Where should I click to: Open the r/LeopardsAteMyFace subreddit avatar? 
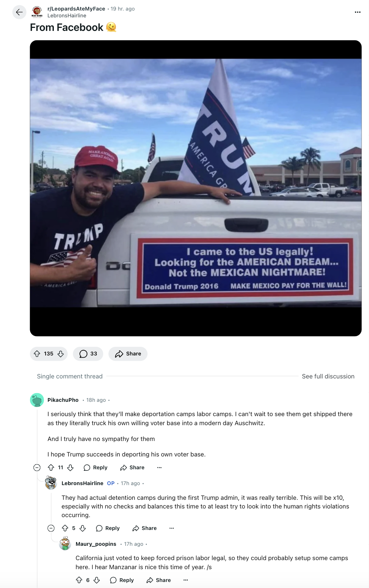(37, 12)
